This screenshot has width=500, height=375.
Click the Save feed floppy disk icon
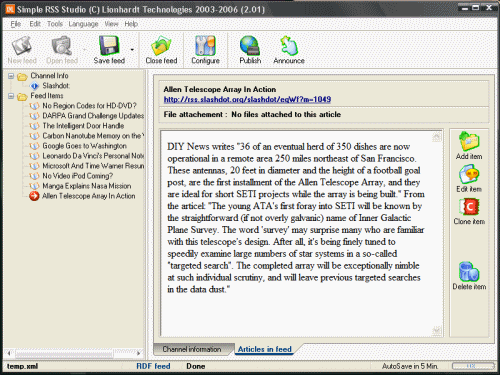[109, 45]
